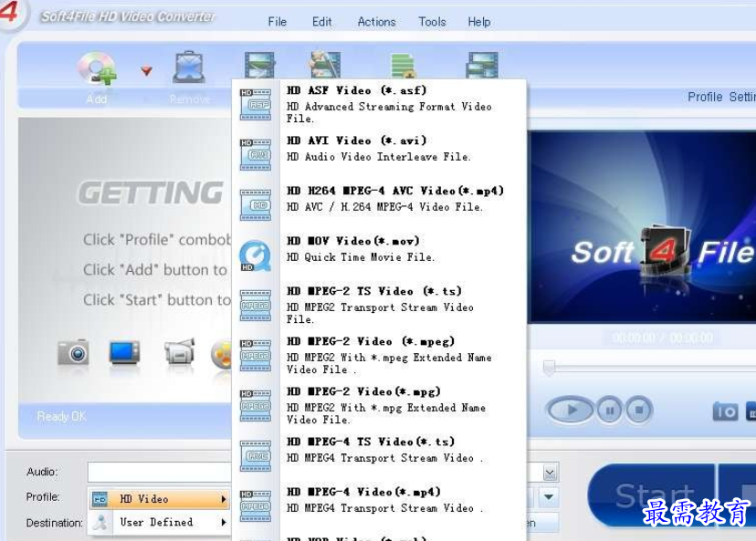Open the Actions menu
The width and height of the screenshot is (756, 541).
(376, 22)
